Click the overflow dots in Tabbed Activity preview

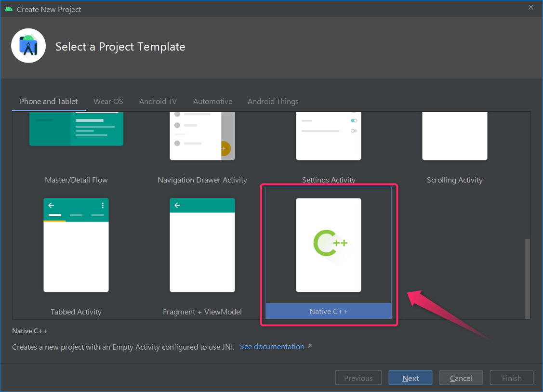(103, 206)
